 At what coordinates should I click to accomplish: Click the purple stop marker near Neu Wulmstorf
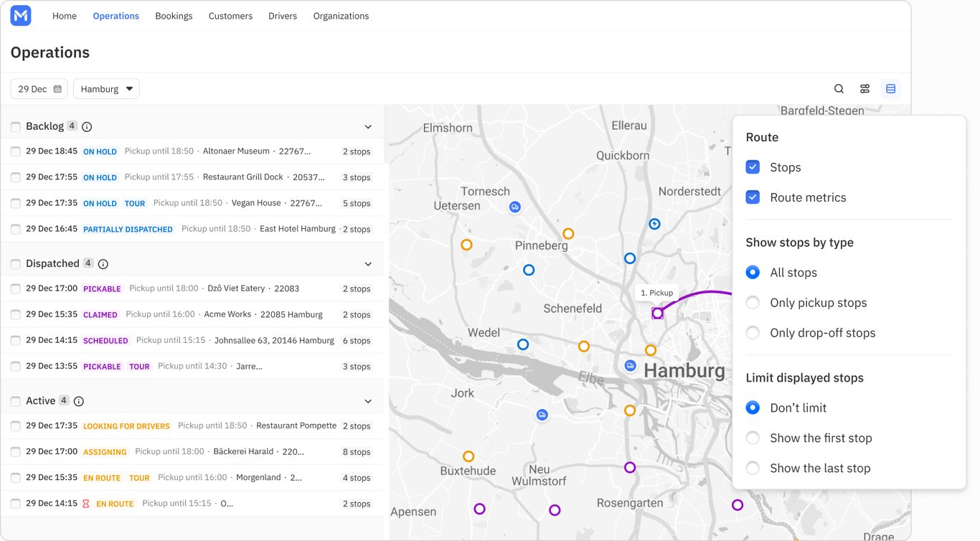click(555, 510)
